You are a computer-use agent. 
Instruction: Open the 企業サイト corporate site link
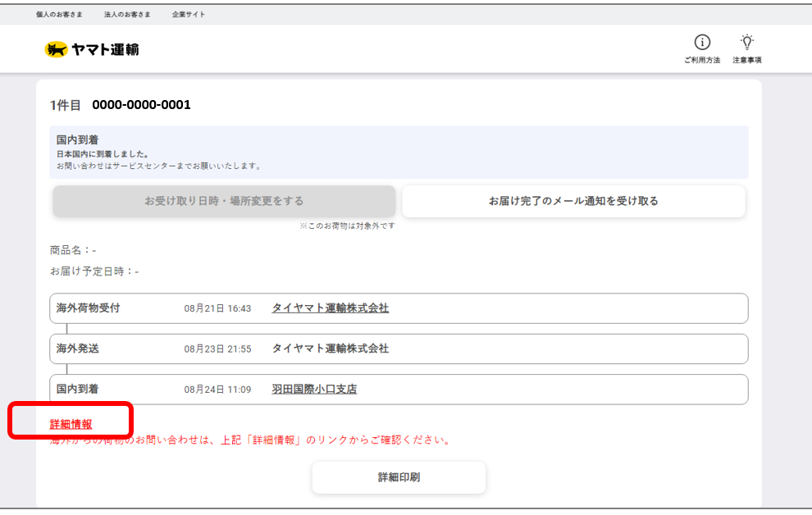(188, 14)
